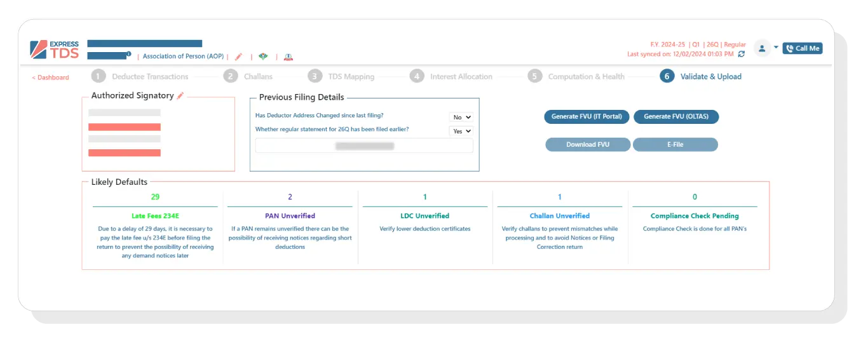Edit the Authorized Signatory with pencil icon

point(180,95)
